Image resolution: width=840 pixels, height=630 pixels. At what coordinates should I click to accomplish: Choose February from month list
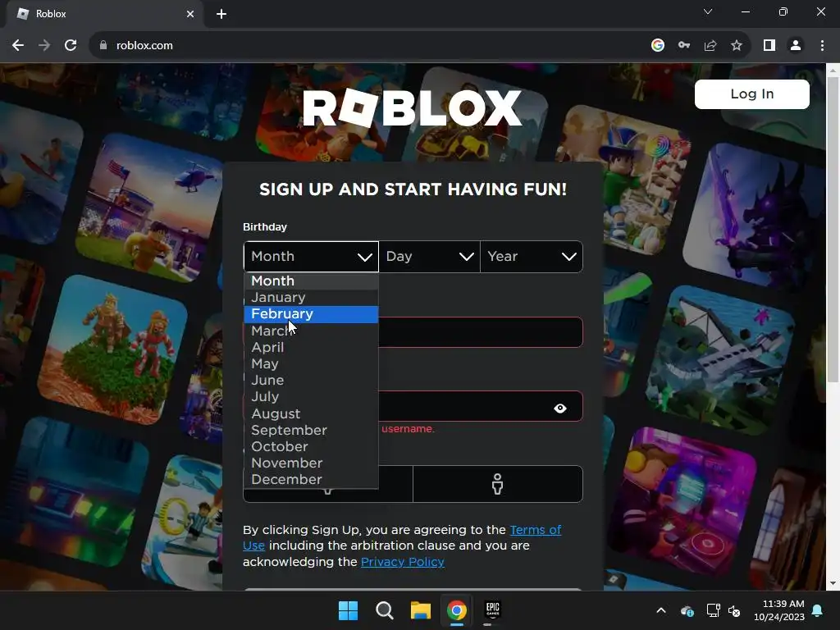pyautogui.click(x=311, y=314)
